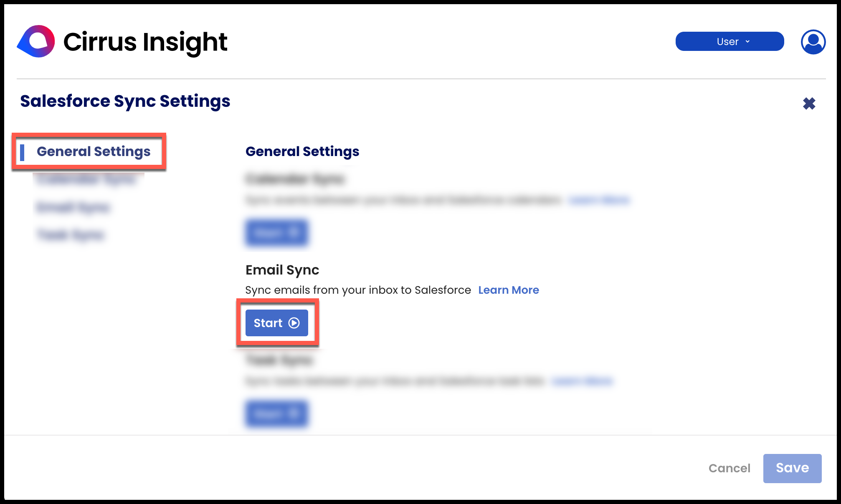
Task: Close the Salesforce Sync Settings dialog
Action: tap(809, 103)
